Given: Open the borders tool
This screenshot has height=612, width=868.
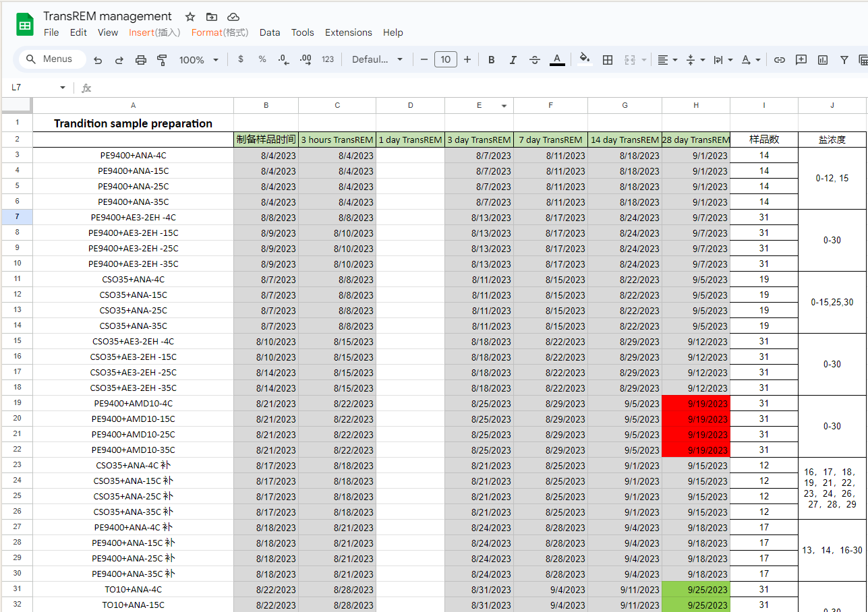Looking at the screenshot, I should 607,60.
